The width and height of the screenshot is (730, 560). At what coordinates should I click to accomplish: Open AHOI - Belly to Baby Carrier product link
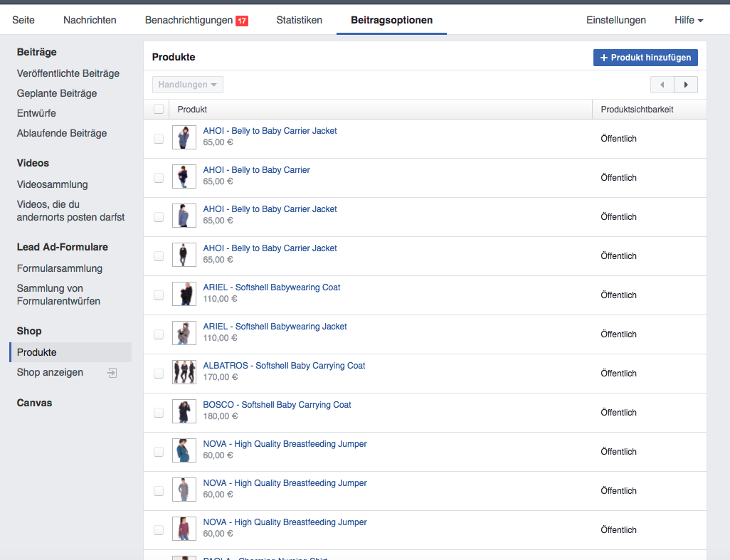click(x=257, y=170)
